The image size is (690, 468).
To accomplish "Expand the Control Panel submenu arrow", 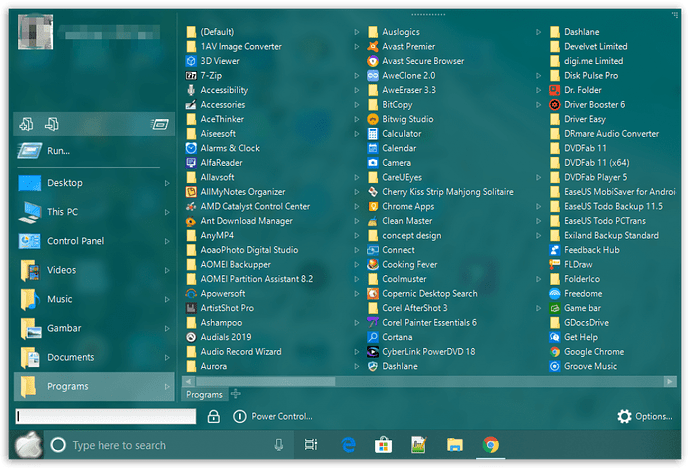I will (167, 241).
